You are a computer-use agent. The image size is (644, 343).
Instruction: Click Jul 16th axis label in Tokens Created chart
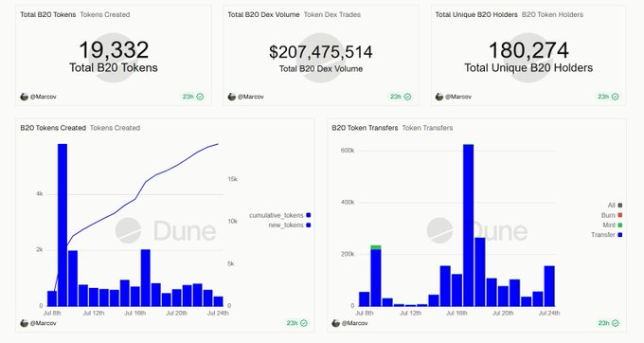coord(134,313)
